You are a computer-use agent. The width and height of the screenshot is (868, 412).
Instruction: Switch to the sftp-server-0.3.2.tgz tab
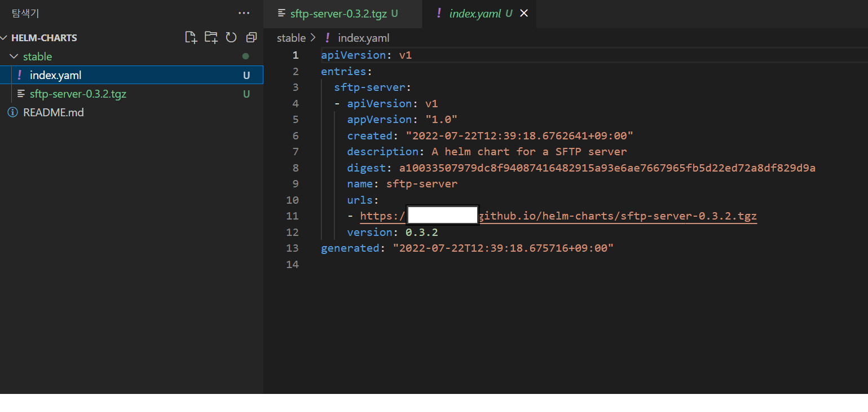[343, 14]
